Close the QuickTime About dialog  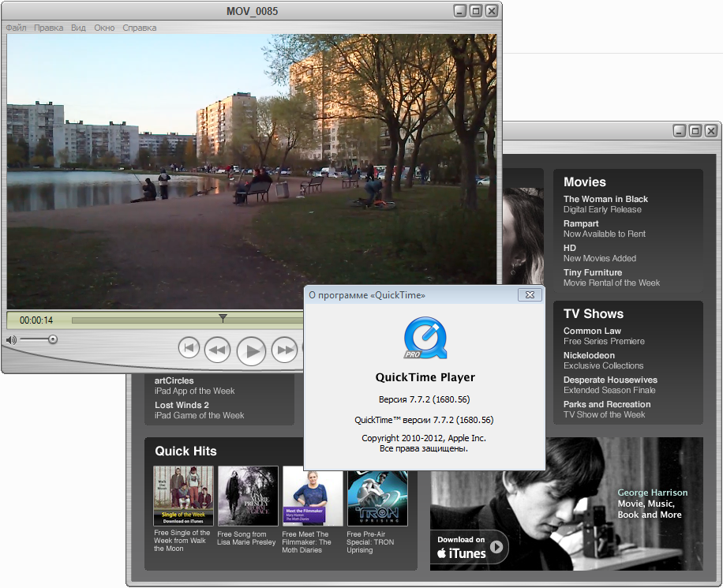coord(530,294)
